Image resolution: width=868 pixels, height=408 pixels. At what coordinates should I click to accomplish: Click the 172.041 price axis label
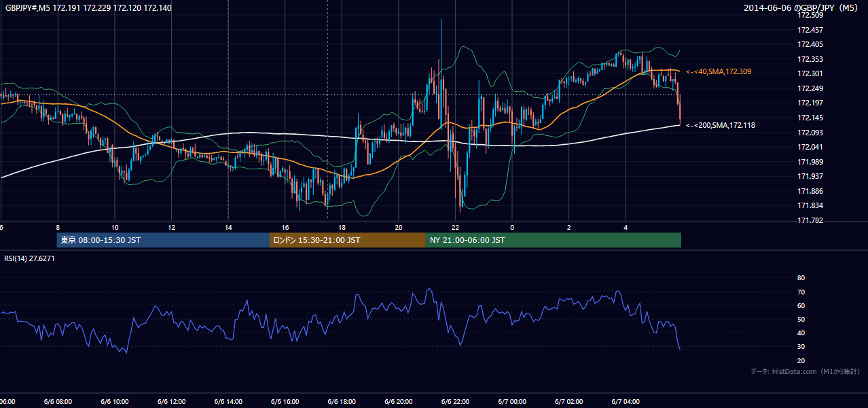(811, 147)
